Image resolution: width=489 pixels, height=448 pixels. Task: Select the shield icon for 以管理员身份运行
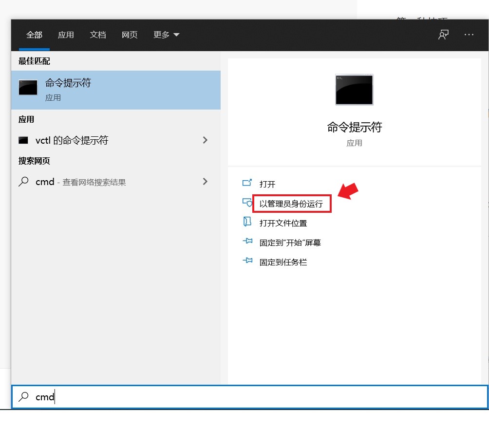pyautogui.click(x=248, y=204)
